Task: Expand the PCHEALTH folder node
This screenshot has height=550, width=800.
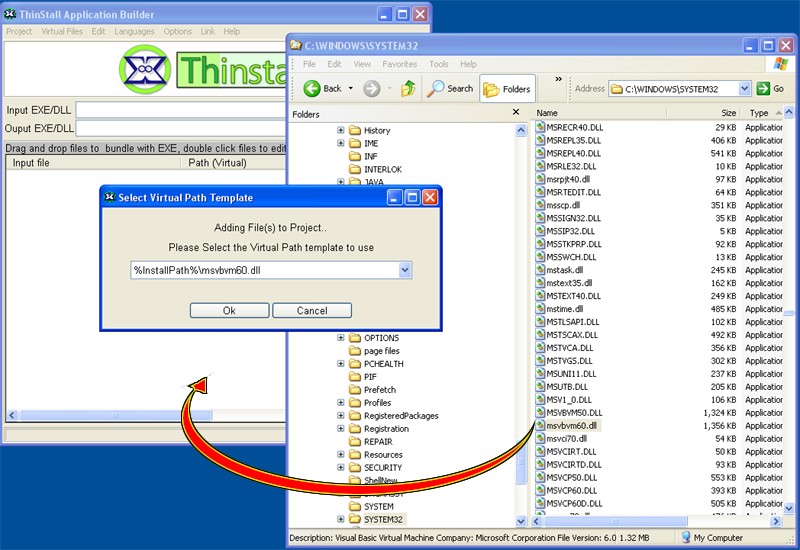Action: point(341,364)
